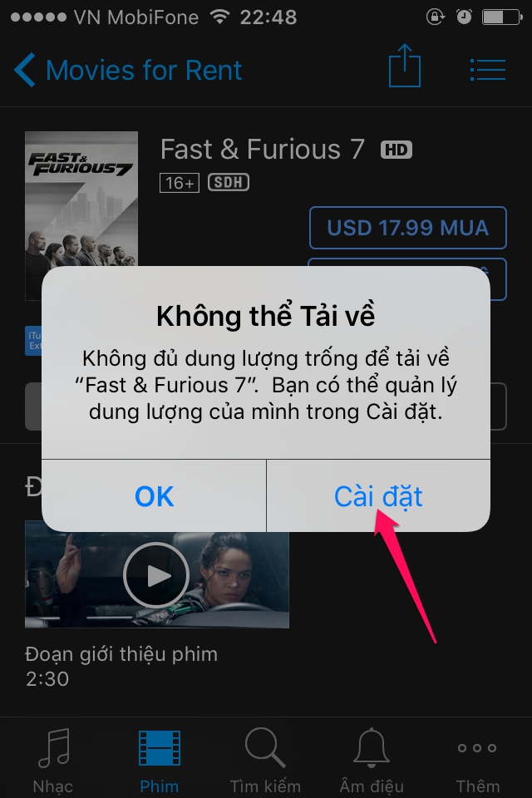Tap the alarm clock status icon

pyautogui.click(x=464, y=17)
